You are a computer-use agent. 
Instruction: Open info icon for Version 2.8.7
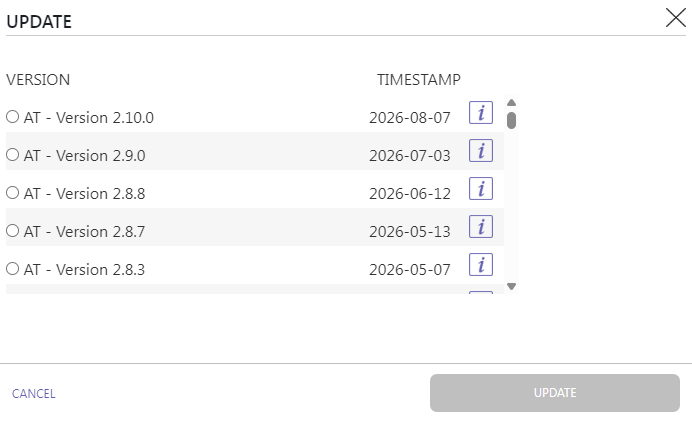tap(481, 226)
